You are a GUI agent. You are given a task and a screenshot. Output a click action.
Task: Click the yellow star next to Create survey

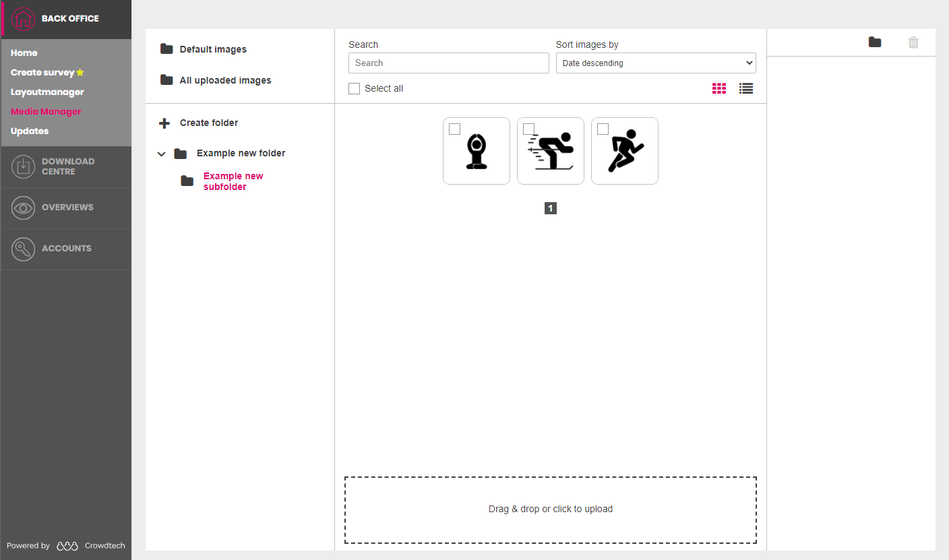point(80,72)
